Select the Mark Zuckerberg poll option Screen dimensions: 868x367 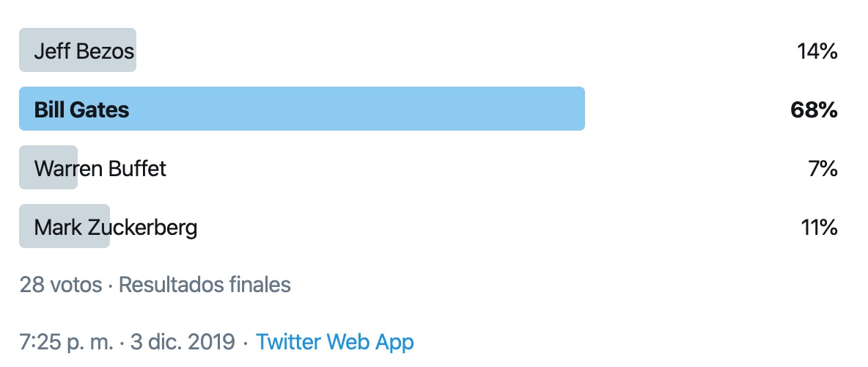428,227
